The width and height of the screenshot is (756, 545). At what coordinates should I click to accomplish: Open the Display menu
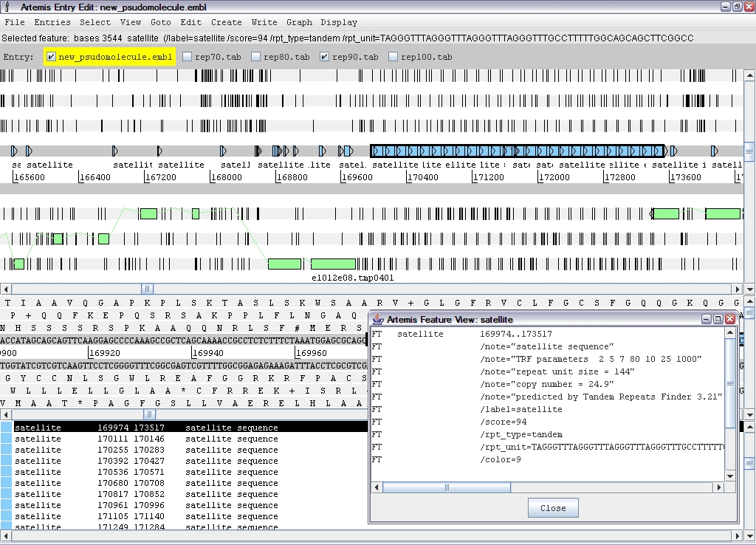pyautogui.click(x=339, y=22)
